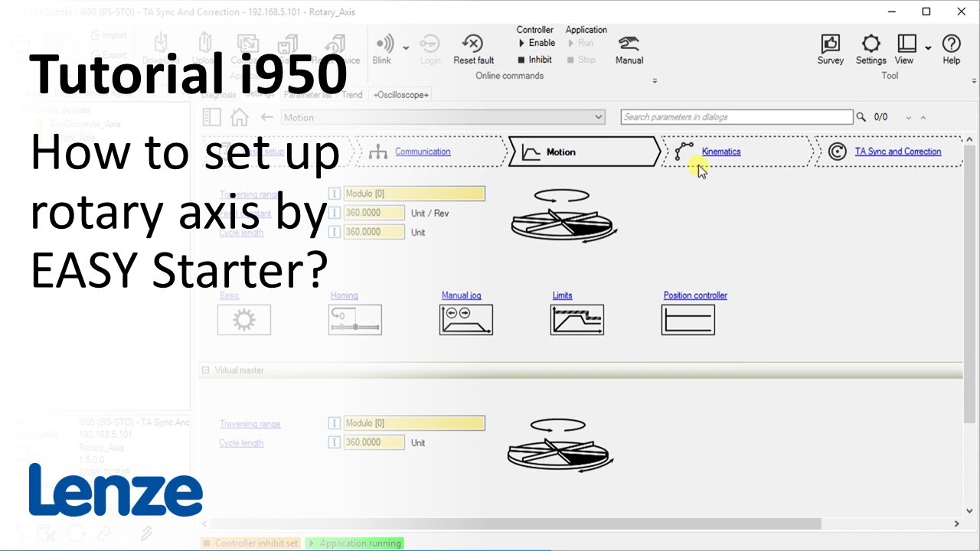Select the Motion step tab
The height and width of the screenshot is (551, 980).
583,152
